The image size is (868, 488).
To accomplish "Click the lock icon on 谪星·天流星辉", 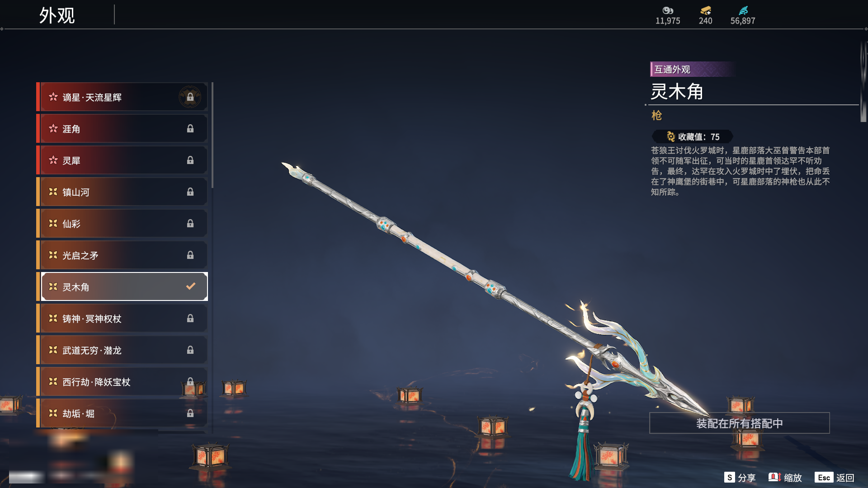I will [190, 97].
